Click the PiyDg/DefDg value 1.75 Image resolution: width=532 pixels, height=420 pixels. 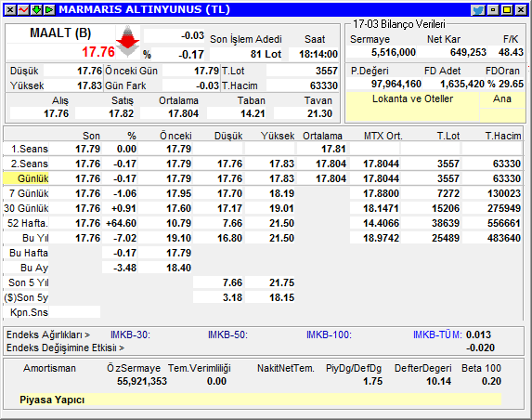pyautogui.click(x=372, y=381)
